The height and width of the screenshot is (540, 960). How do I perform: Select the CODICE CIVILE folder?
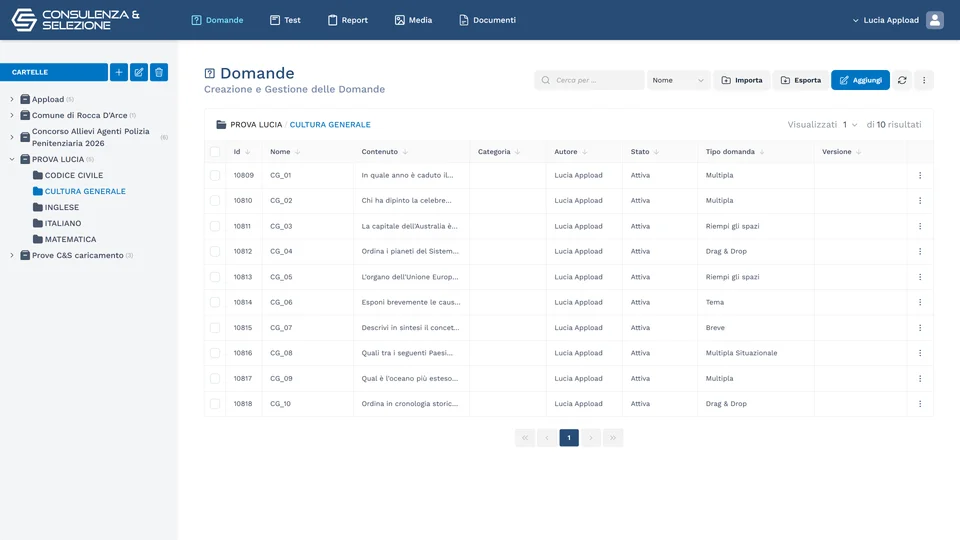tap(68, 175)
